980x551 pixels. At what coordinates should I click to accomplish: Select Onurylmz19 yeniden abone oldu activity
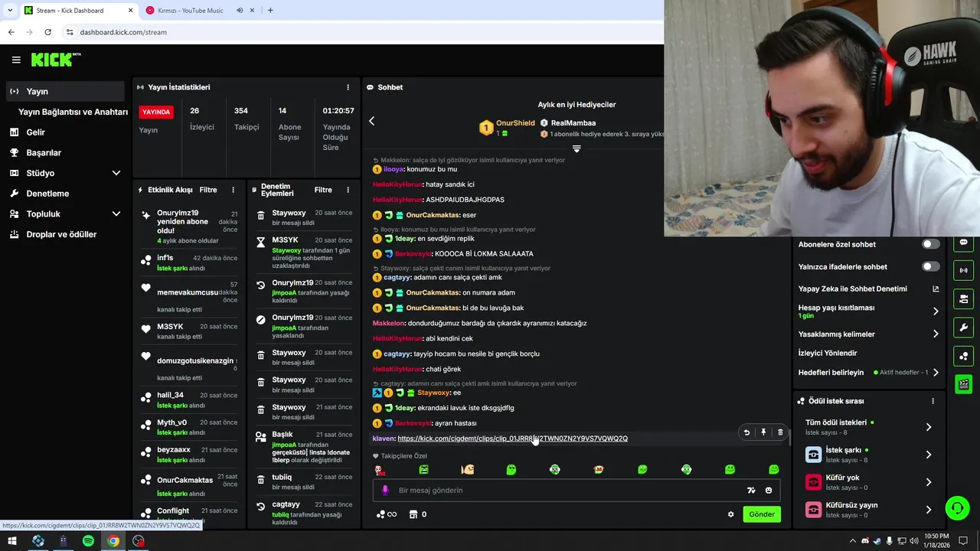[x=189, y=227]
